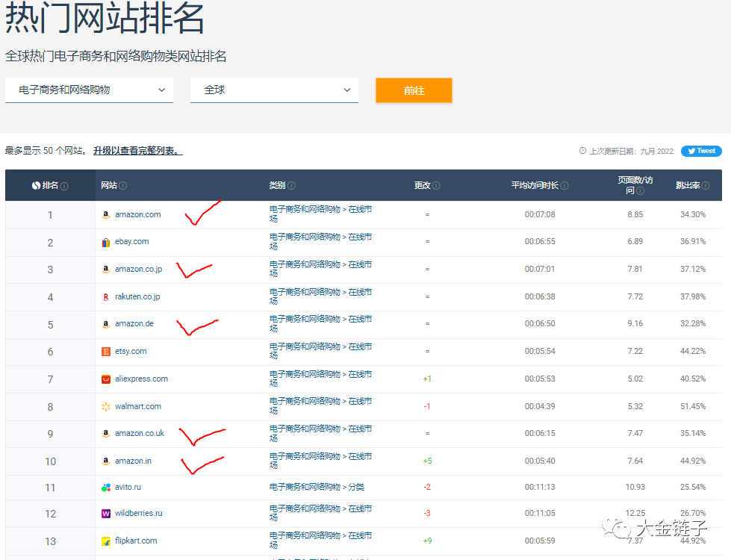The width and height of the screenshot is (731, 560).
Task: Click info icon next to 跳出率 header
Action: point(706,186)
